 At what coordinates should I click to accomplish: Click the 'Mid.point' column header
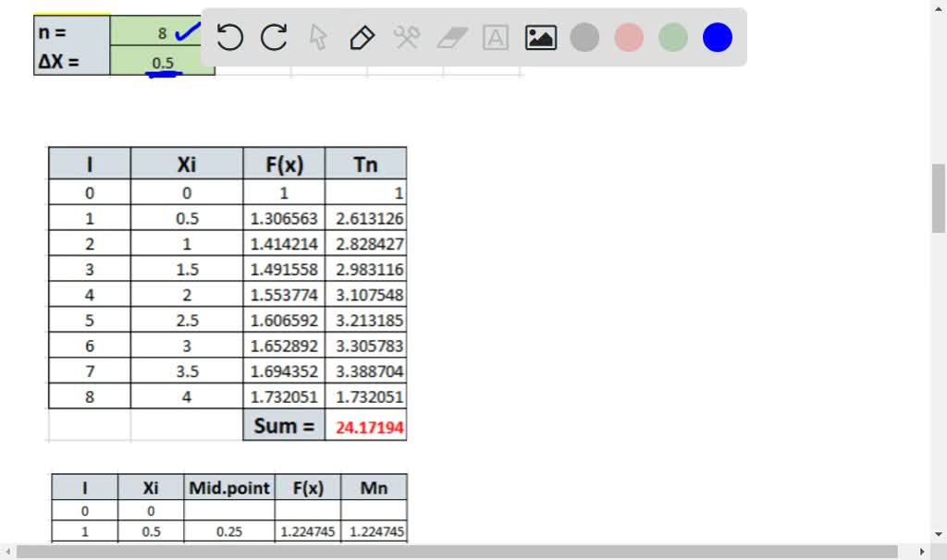229,488
